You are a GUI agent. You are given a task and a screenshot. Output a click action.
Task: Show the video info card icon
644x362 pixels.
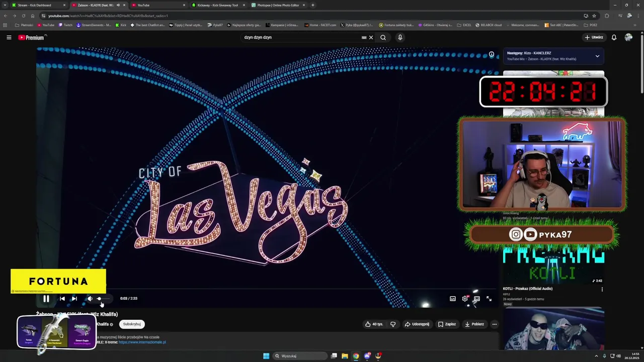click(x=492, y=54)
